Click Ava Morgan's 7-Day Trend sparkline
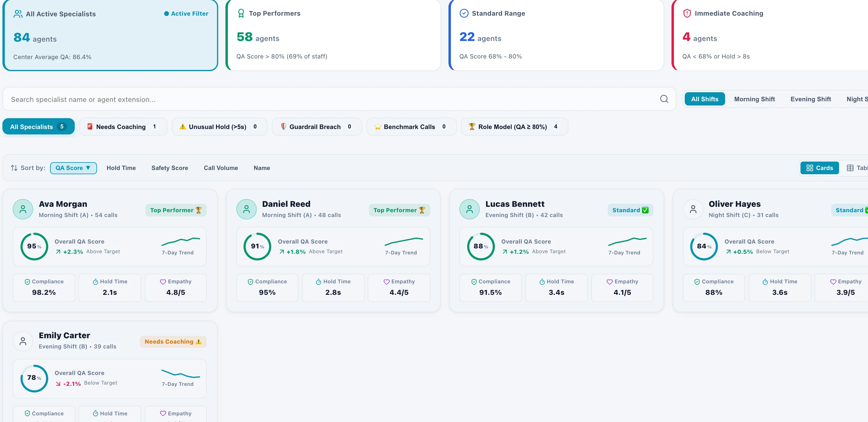The image size is (868, 422). (x=181, y=241)
